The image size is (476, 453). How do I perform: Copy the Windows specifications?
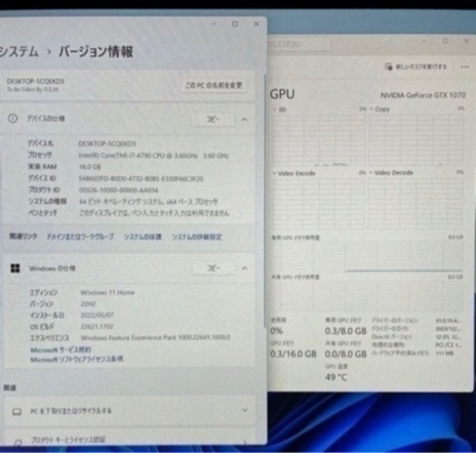(213, 268)
